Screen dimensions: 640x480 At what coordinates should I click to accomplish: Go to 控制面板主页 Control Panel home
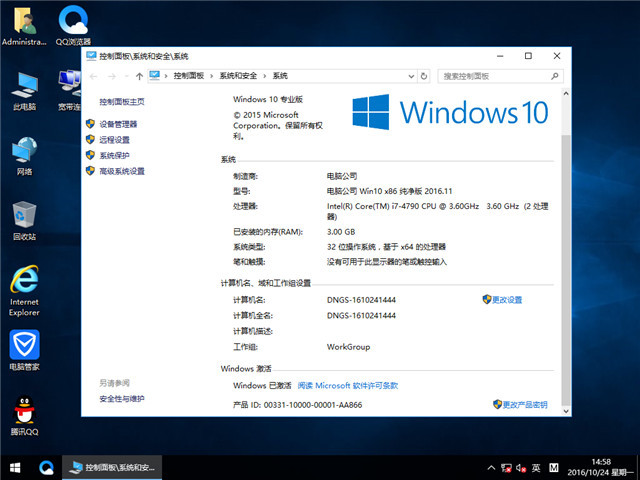121,102
